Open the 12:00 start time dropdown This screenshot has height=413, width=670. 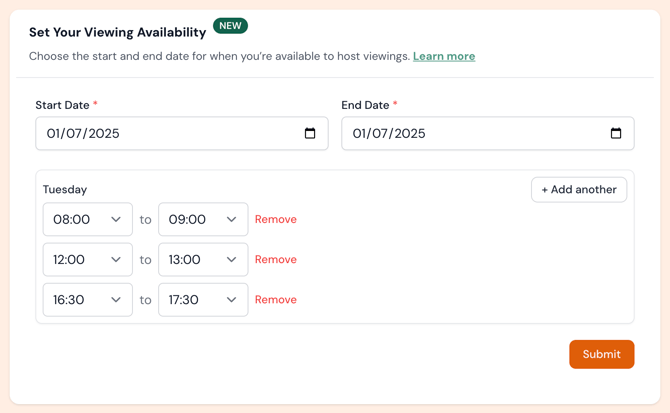click(x=87, y=260)
